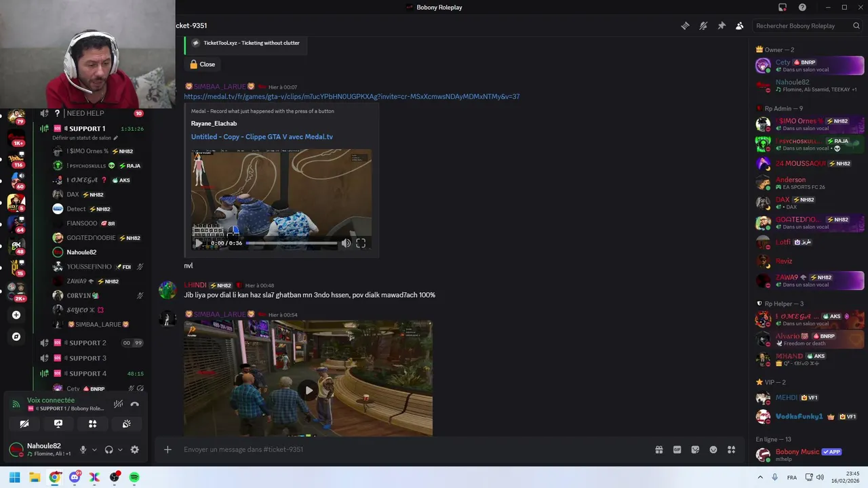Share your screen button

[x=58, y=424]
